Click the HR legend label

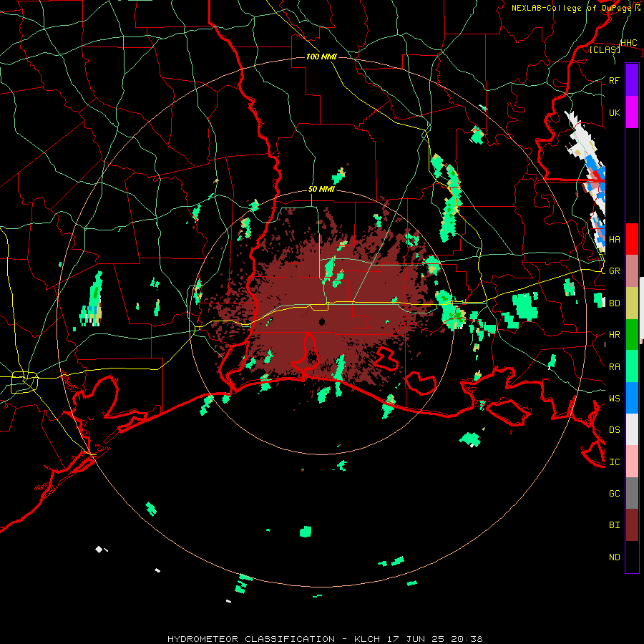[614, 335]
